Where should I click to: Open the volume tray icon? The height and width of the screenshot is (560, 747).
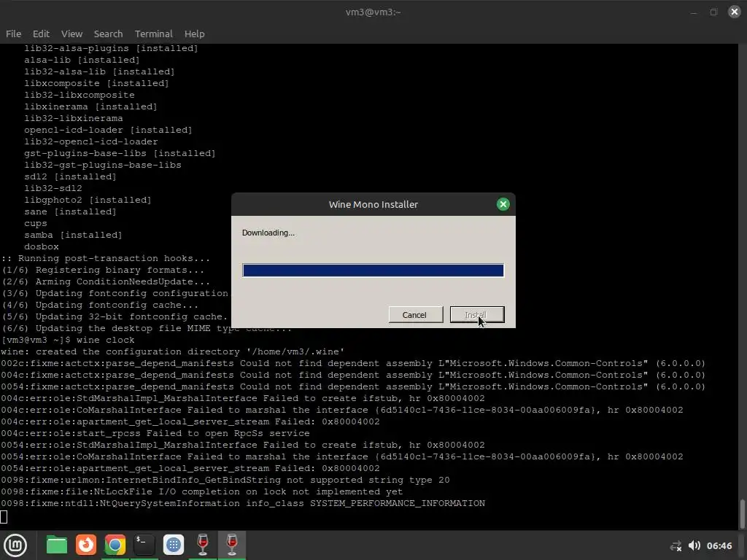[x=694, y=545]
